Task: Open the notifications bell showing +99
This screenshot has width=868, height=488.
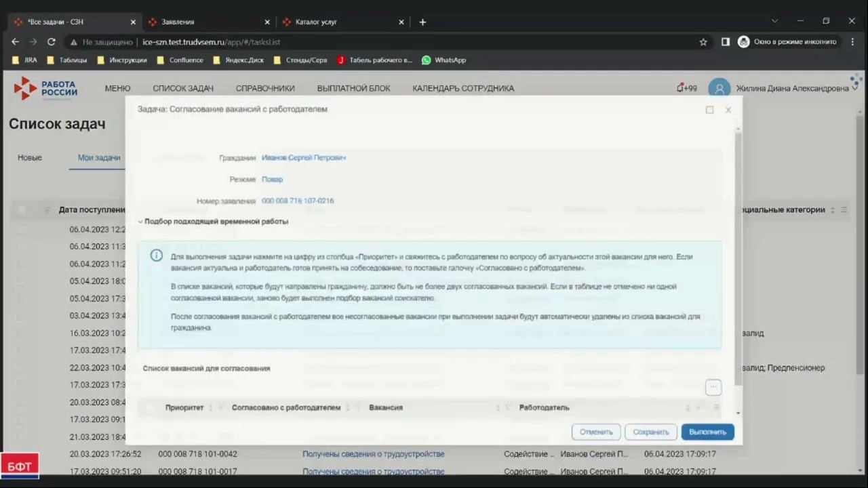Action: [x=686, y=88]
